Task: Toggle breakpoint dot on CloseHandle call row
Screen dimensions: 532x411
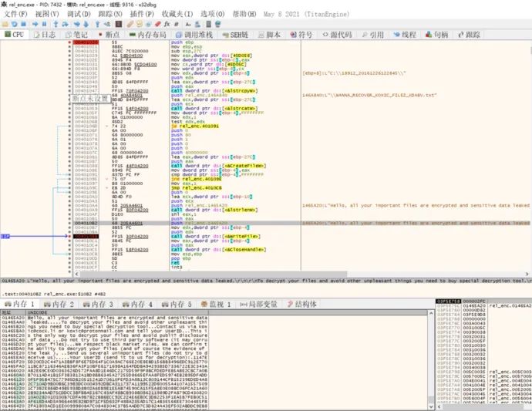Action: [x=69, y=249]
